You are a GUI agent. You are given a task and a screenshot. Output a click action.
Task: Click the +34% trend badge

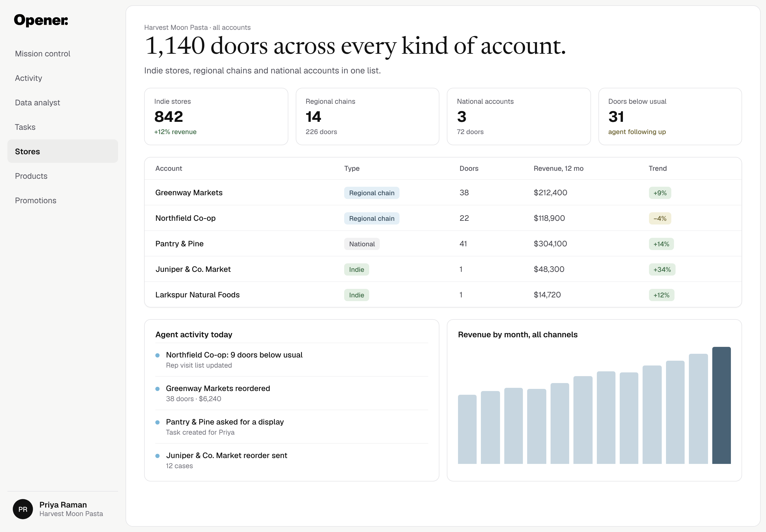point(662,269)
